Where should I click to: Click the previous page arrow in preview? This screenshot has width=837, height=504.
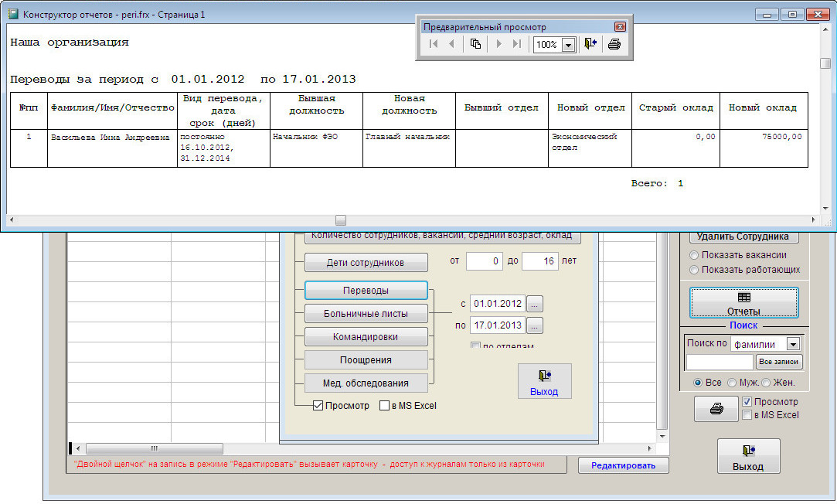(x=451, y=44)
